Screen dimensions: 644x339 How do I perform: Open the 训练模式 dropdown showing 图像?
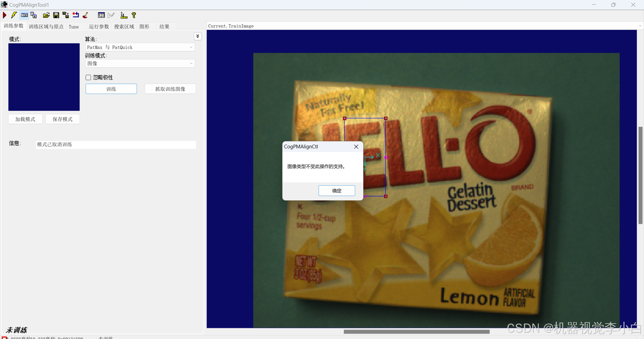[x=140, y=63]
